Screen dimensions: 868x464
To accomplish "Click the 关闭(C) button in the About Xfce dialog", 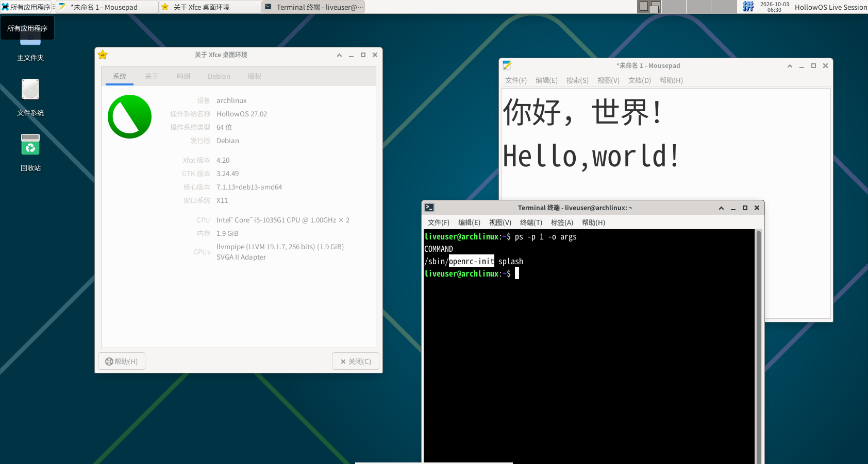I will point(356,362).
